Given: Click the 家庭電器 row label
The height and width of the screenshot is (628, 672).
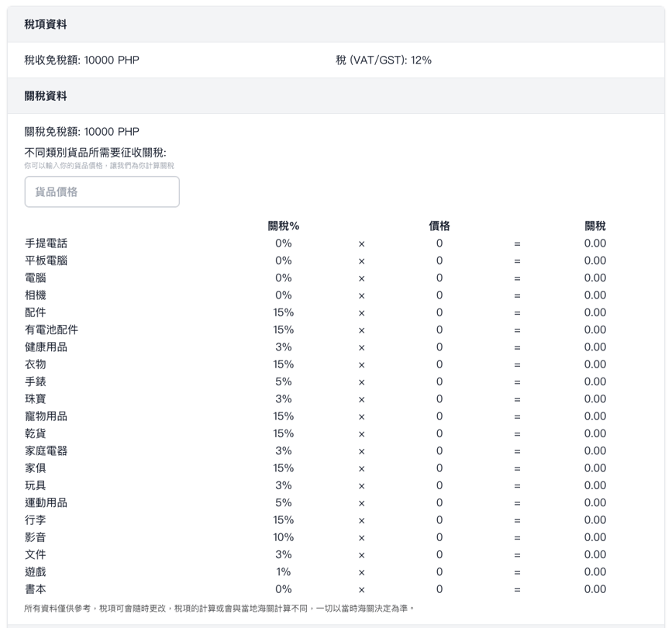Looking at the screenshot, I should (46, 450).
